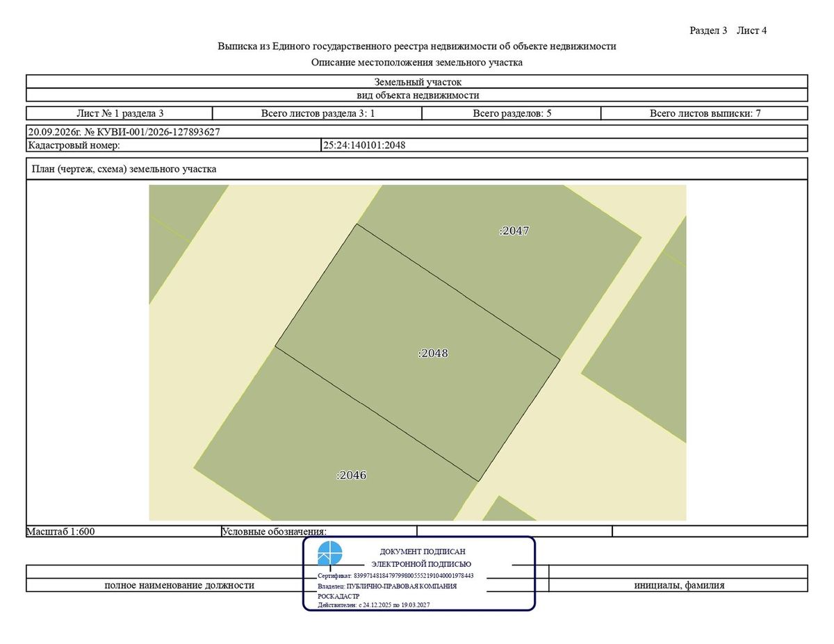The width and height of the screenshot is (834, 644).
Task: Click the 'РОСКАДАСТР' word in the stamp
Action: 340,596
